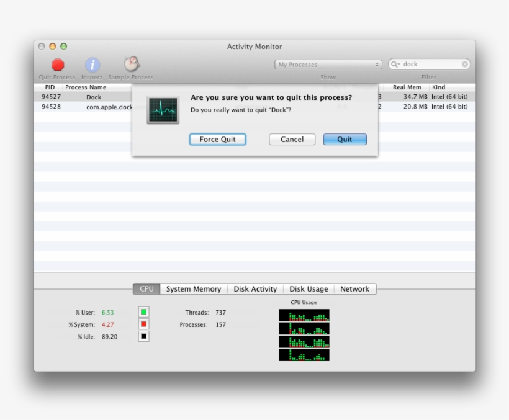This screenshot has width=509, height=420.
Task: Cancel quitting the Dock process
Action: (292, 139)
